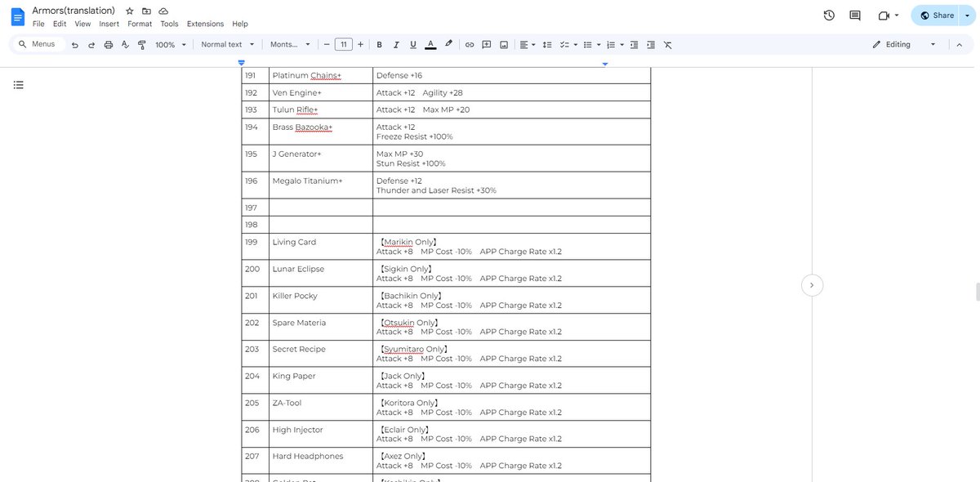
Task: Search the menus box
Action: [x=38, y=44]
